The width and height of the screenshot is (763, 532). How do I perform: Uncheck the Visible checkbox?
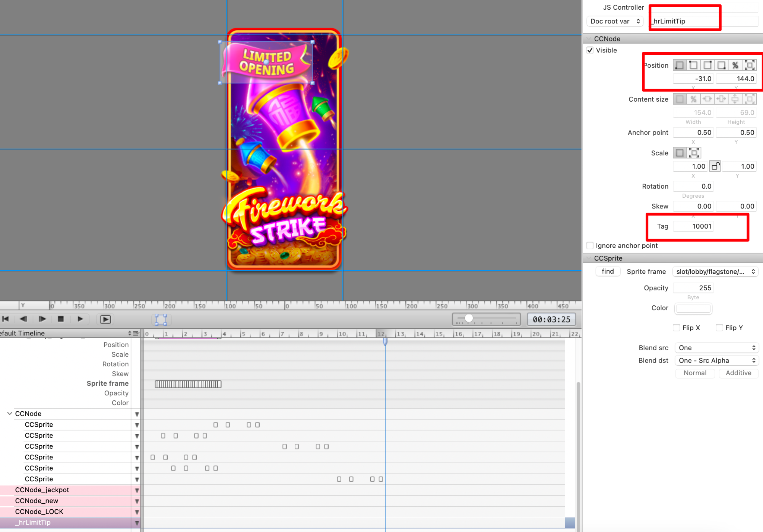pos(590,50)
